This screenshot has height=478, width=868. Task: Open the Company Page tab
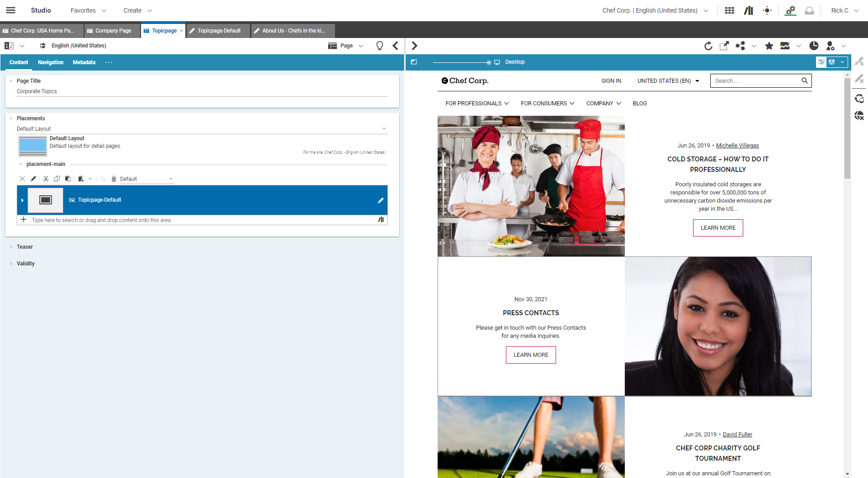(x=113, y=31)
